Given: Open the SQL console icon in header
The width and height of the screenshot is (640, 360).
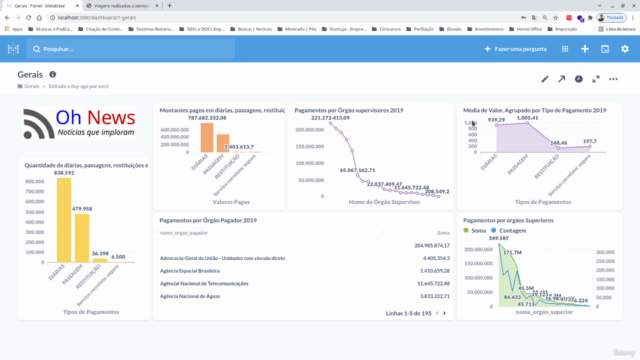Looking at the screenshot, I should click(x=605, y=49).
